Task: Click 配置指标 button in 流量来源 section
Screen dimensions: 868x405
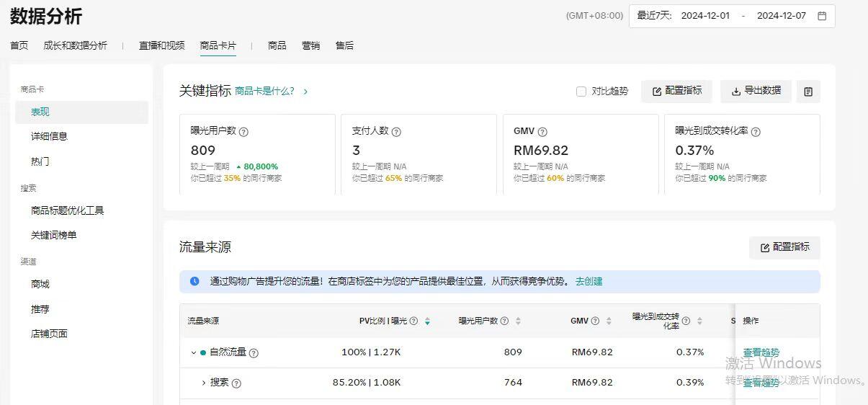Action: click(x=784, y=247)
